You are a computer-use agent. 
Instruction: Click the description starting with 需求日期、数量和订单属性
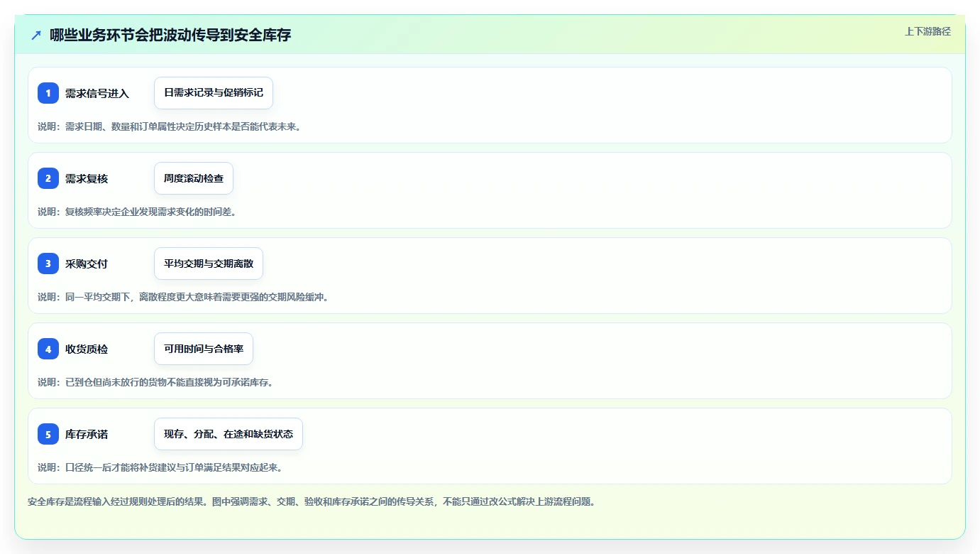pyautogui.click(x=170, y=126)
